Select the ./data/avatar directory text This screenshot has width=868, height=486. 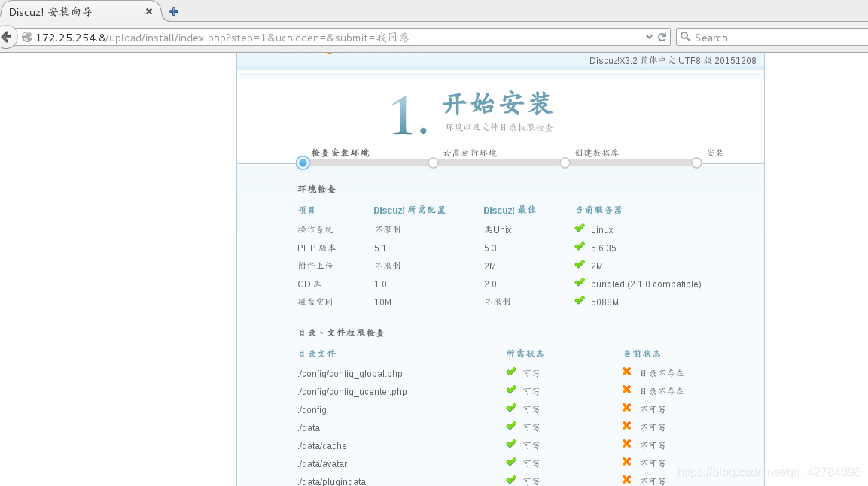tap(323, 464)
